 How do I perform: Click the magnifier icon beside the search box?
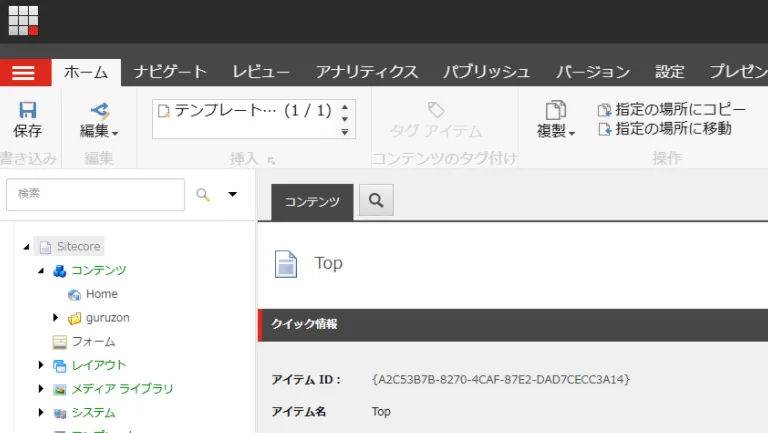203,195
